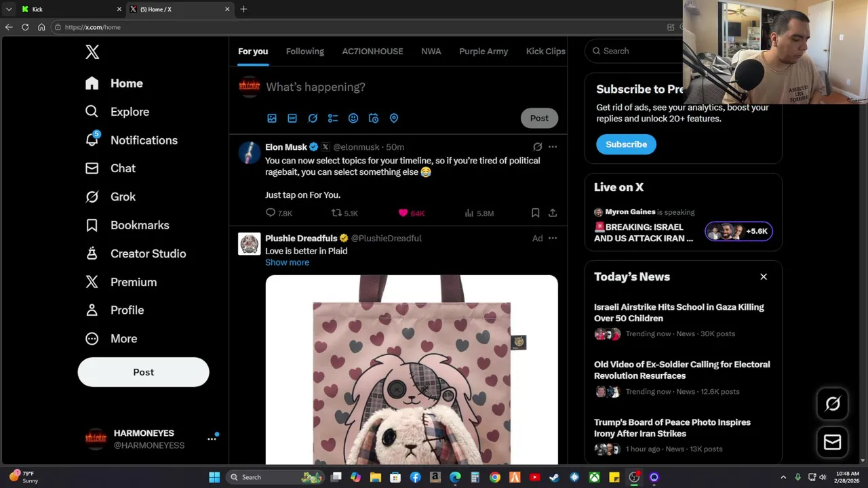Bookmark Elon Musk's post
Screen dimensions: 868x488
(x=535, y=213)
